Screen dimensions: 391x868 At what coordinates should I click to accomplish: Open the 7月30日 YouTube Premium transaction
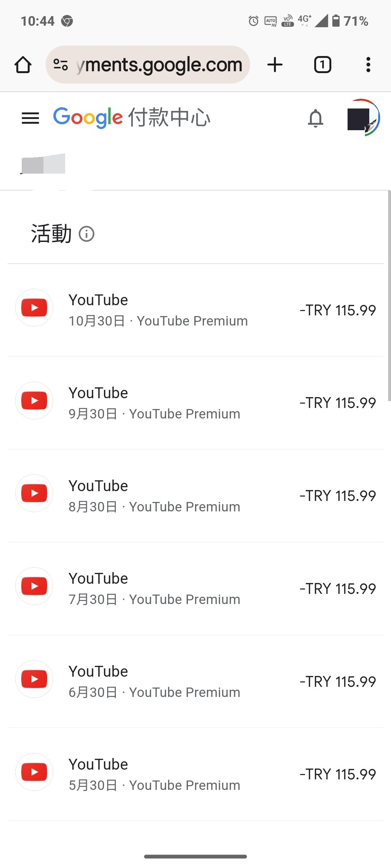pyautogui.click(x=155, y=589)
